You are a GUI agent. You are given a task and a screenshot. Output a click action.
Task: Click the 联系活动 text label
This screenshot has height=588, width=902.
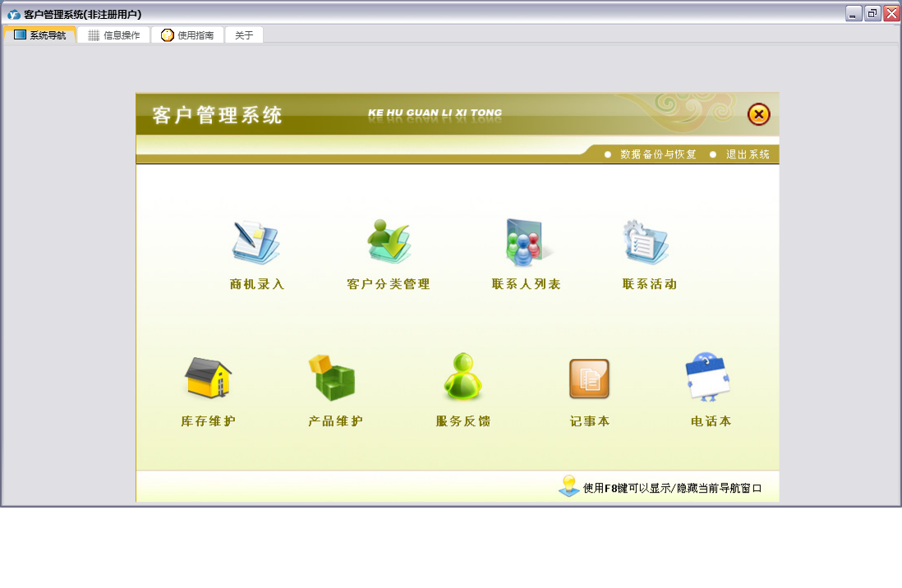coord(650,284)
